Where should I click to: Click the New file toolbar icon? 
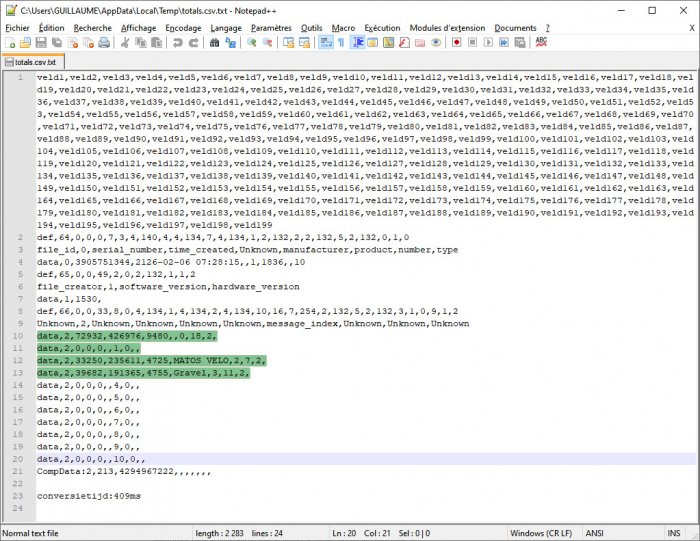pyautogui.click(x=10, y=43)
